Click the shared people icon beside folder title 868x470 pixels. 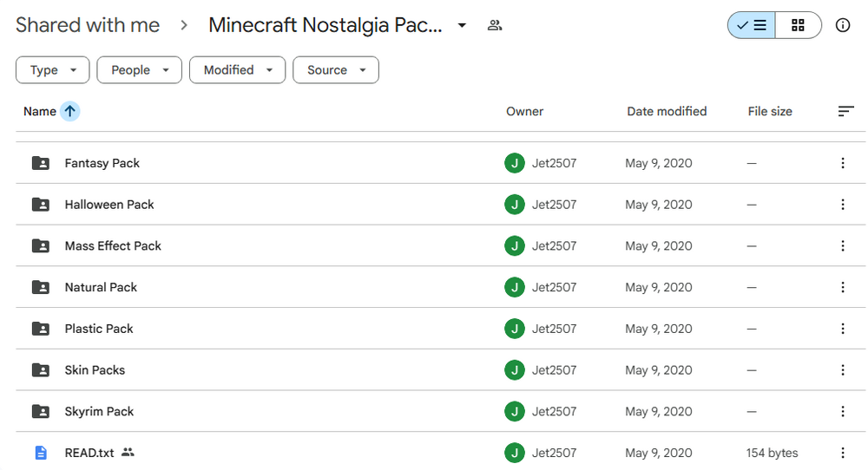pyautogui.click(x=495, y=25)
